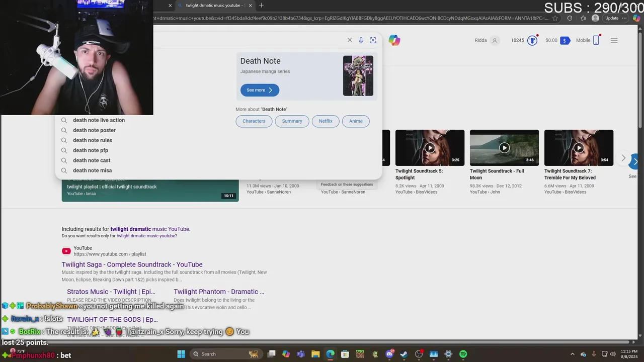This screenshot has height=362, width=644.
Task: Close the twilight drmatic music youtube tab
Action: [x=249, y=6]
